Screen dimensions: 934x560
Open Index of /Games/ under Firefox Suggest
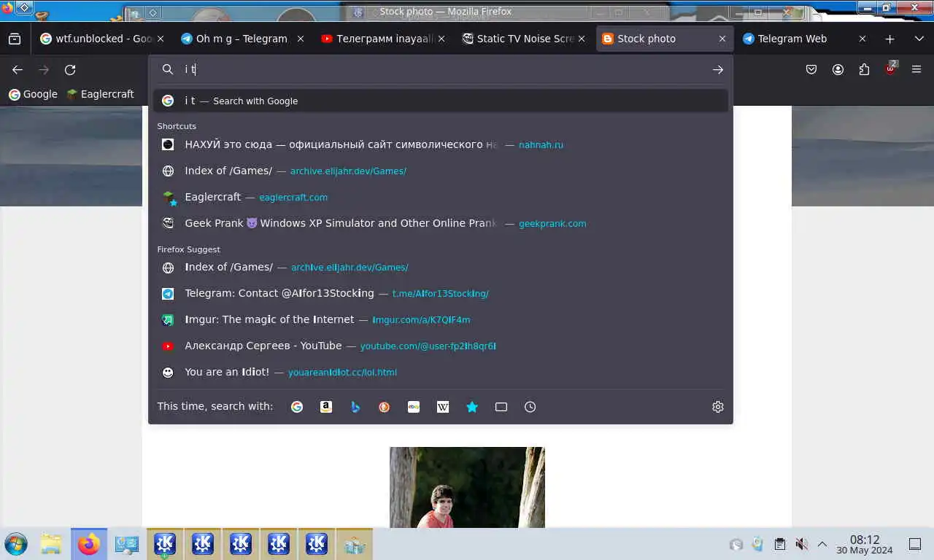pos(441,267)
